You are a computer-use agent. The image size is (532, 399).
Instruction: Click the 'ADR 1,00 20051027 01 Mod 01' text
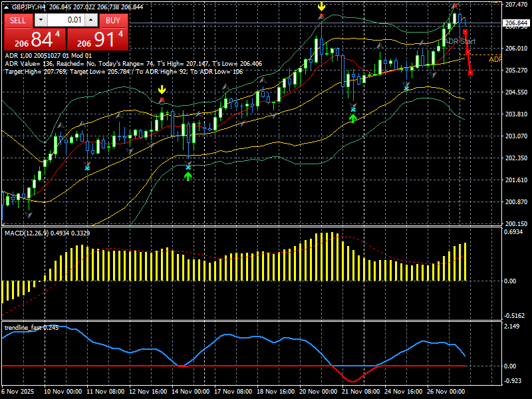[x=48, y=56]
